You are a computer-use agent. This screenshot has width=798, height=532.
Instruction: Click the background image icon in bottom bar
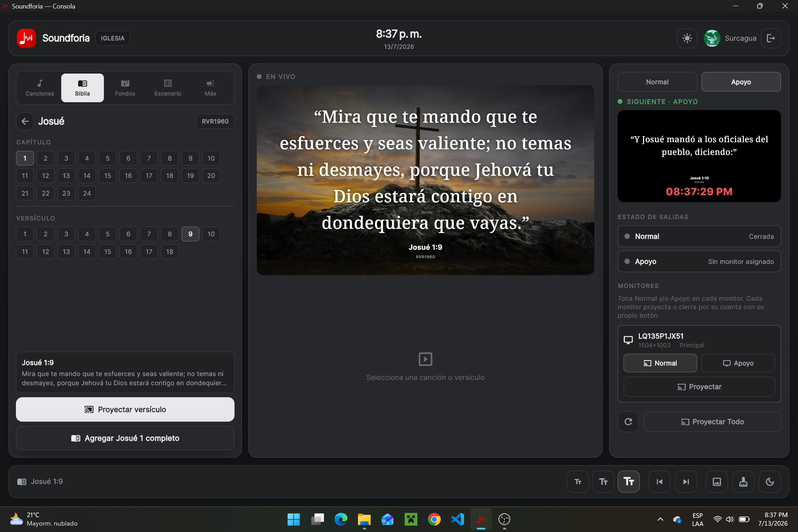click(717, 482)
